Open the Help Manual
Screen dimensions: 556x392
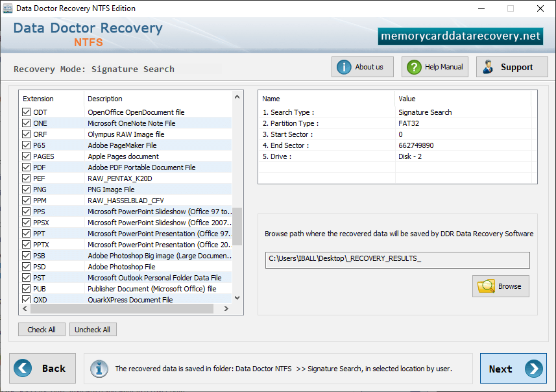[x=435, y=67]
